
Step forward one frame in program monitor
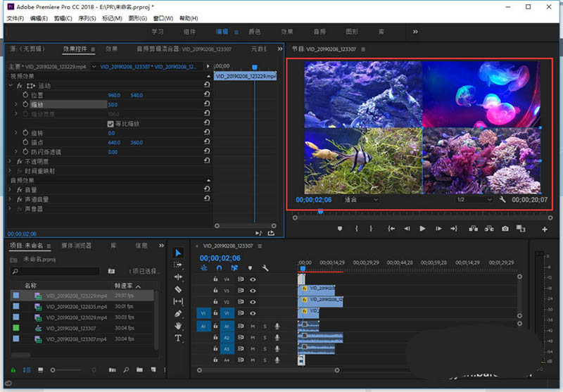tap(438, 228)
